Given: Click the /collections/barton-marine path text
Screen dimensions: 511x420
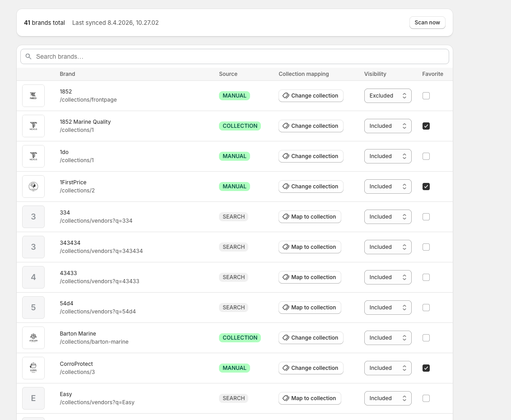Looking at the screenshot, I should tap(94, 342).
